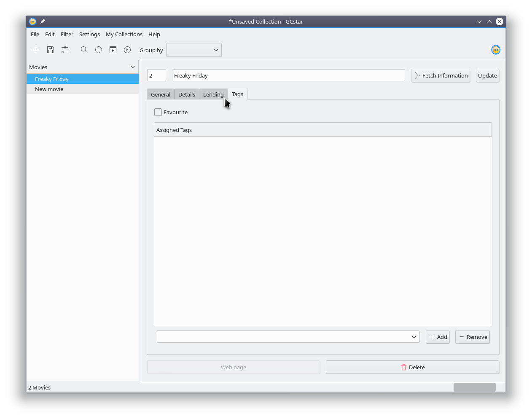Switch to the Lending tab
The width and height of the screenshot is (532, 419).
[x=213, y=95]
